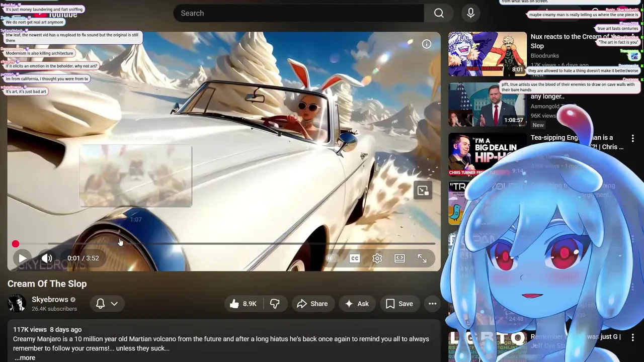The image size is (644, 362).
Task: Click the YouTube search magnifier button
Action: pyautogui.click(x=439, y=13)
